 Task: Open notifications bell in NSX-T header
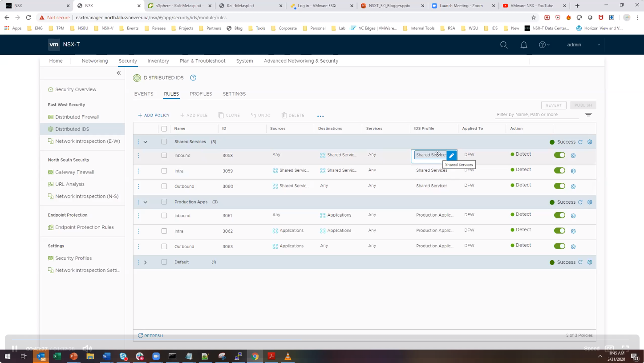[x=524, y=45]
